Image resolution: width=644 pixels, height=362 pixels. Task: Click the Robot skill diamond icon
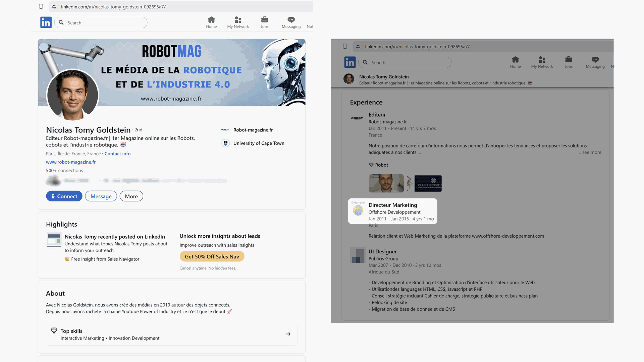[371, 165]
